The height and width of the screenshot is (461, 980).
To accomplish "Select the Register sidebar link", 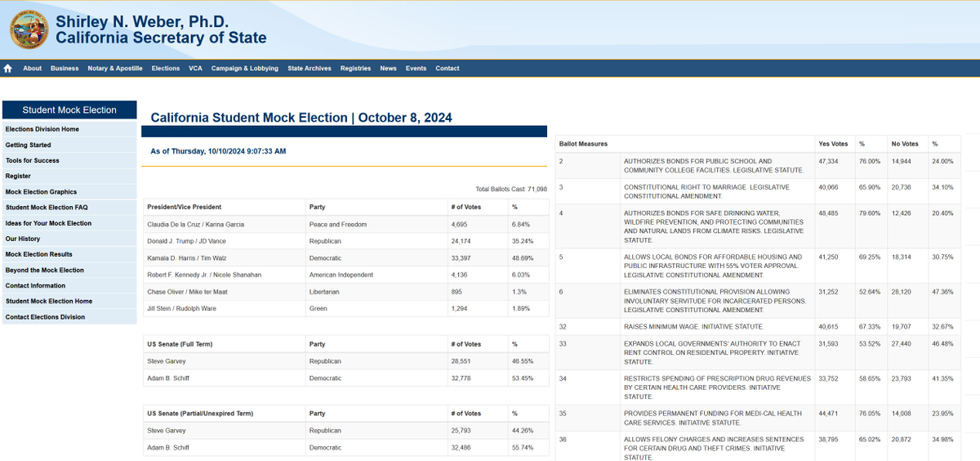I will coord(18,176).
